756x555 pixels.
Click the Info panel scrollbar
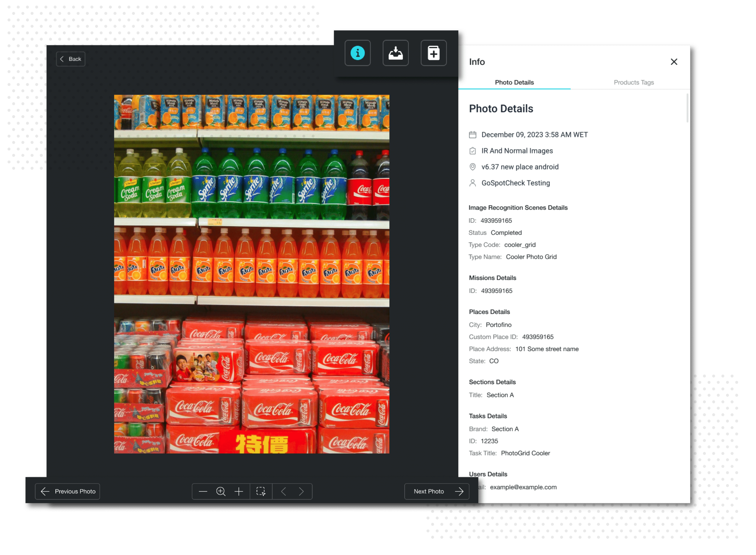[x=687, y=108]
